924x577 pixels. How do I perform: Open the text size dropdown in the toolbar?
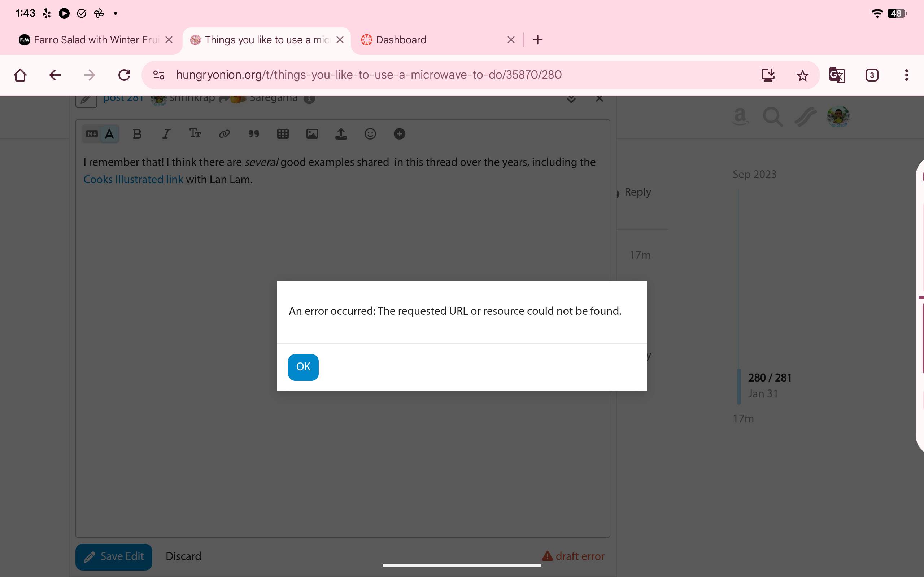point(195,134)
